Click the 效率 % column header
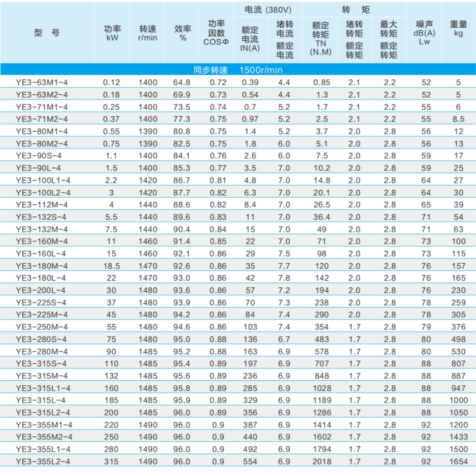476x476 pixels. point(182,33)
